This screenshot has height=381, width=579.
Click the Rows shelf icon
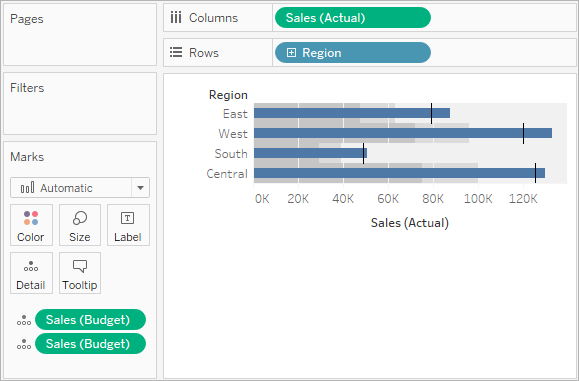(176, 52)
